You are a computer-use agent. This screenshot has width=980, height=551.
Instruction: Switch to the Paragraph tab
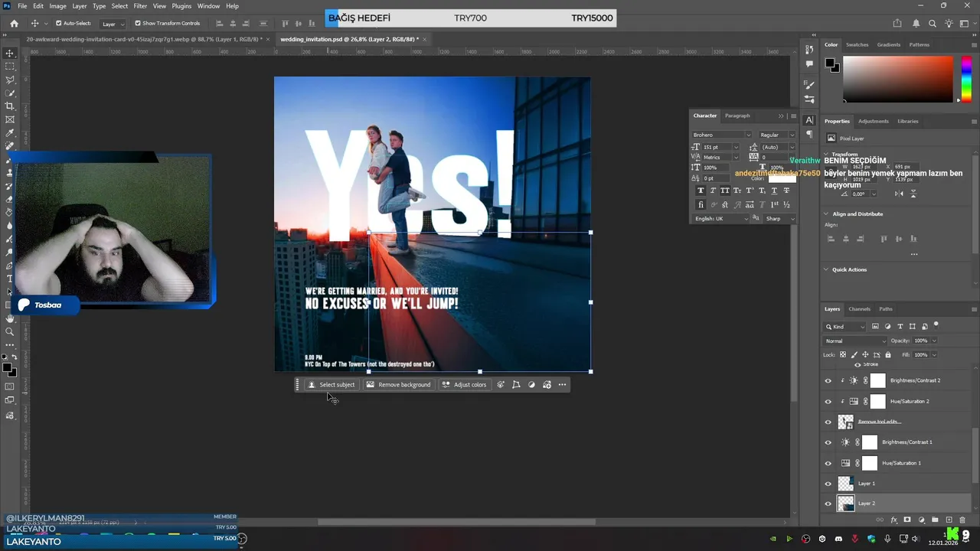point(737,116)
